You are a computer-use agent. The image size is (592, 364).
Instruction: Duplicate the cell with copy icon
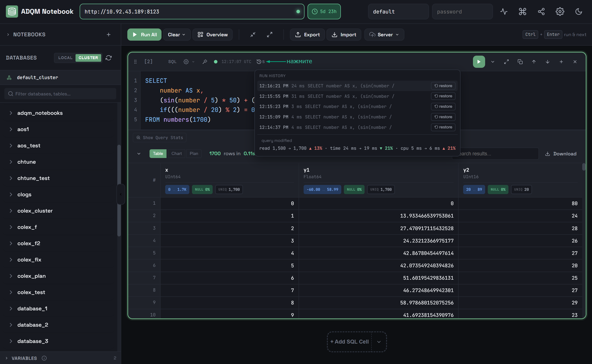click(520, 62)
